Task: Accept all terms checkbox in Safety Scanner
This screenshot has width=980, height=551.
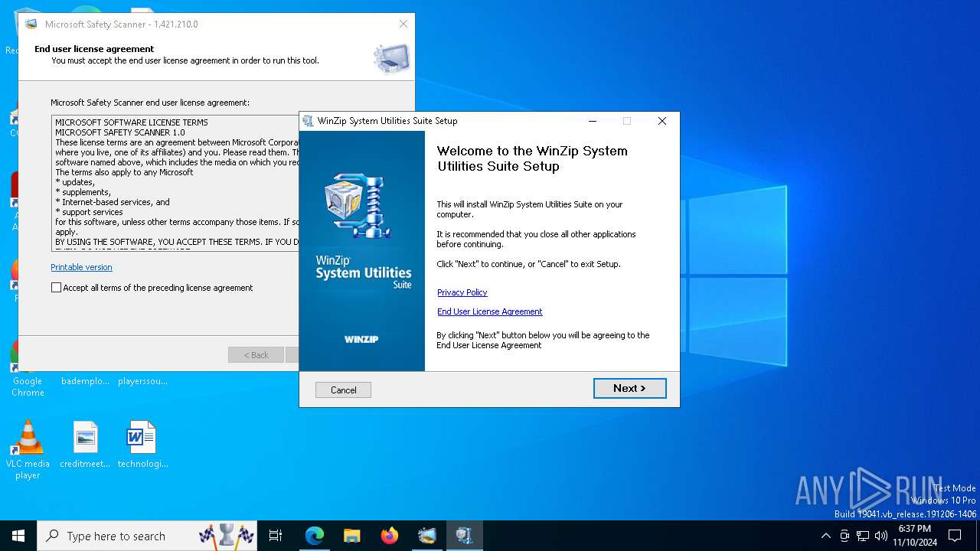Action: click(x=56, y=288)
